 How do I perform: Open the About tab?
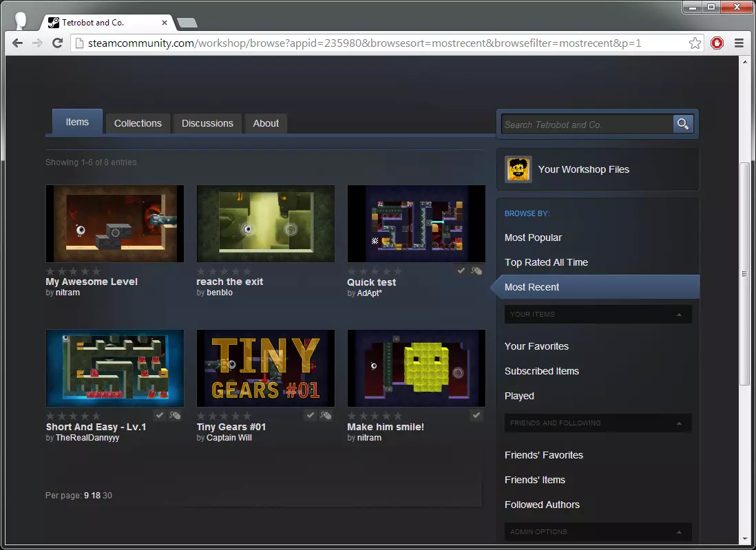coord(266,123)
